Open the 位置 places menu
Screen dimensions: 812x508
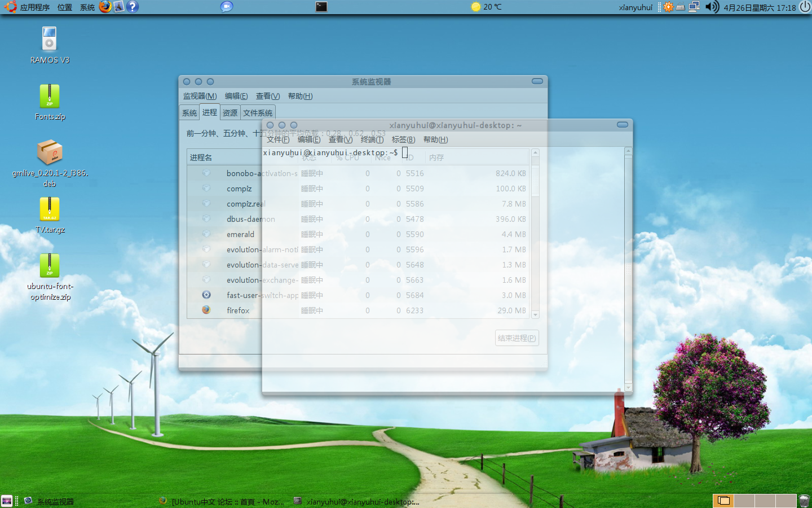pyautogui.click(x=64, y=7)
